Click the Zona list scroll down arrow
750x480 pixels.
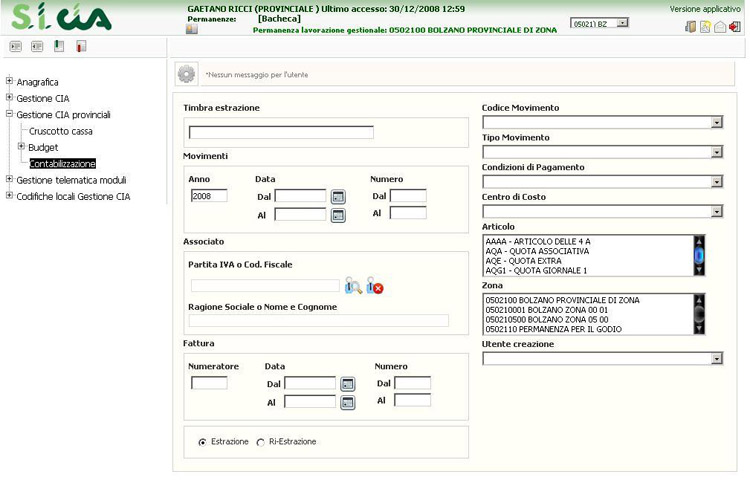point(699,329)
